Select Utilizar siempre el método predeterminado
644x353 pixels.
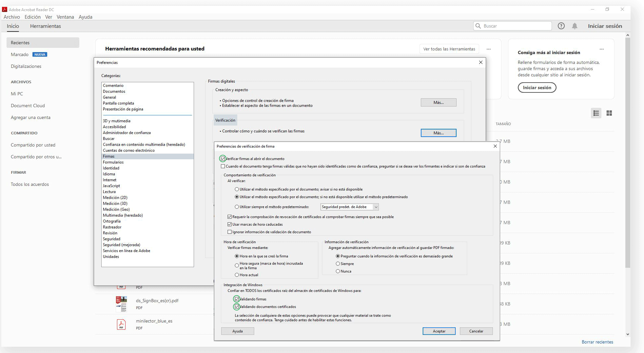click(x=237, y=207)
